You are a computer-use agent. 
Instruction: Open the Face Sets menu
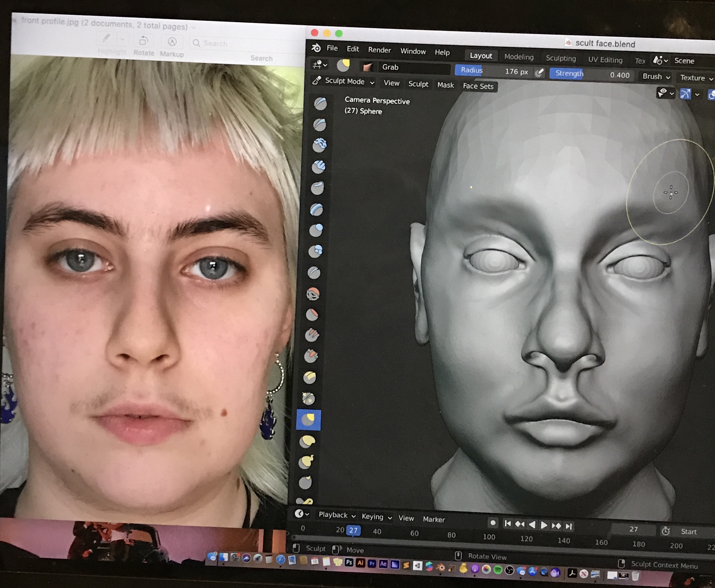[x=478, y=86]
